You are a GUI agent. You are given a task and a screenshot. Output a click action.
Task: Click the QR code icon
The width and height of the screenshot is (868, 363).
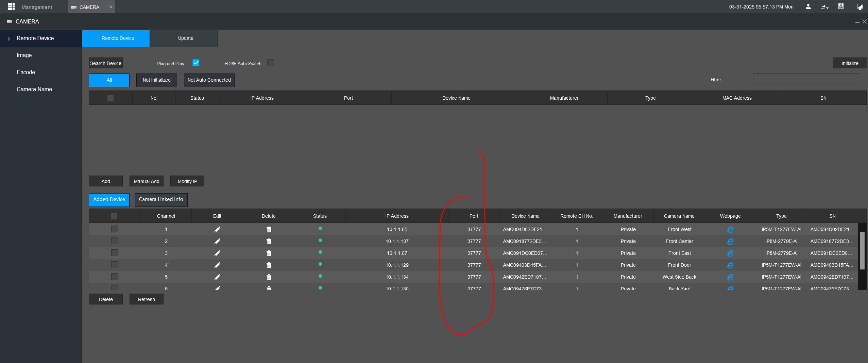(841, 6)
